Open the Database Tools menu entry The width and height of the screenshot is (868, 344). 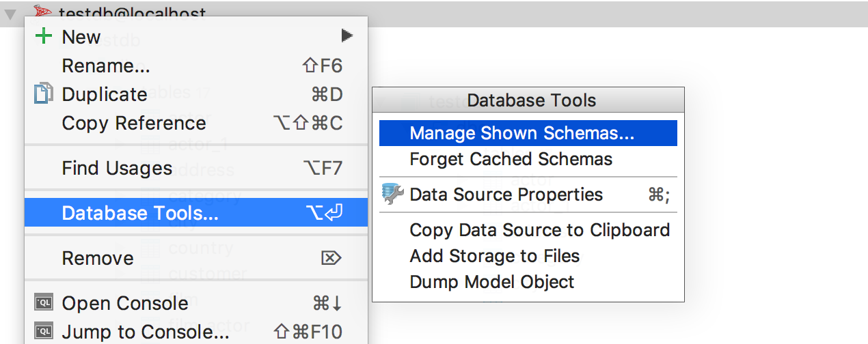tap(196, 213)
